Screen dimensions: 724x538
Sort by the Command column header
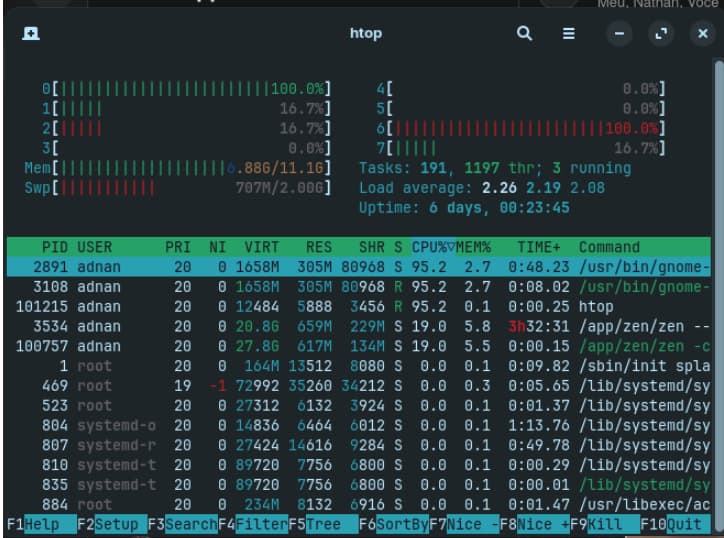[x=609, y=247]
